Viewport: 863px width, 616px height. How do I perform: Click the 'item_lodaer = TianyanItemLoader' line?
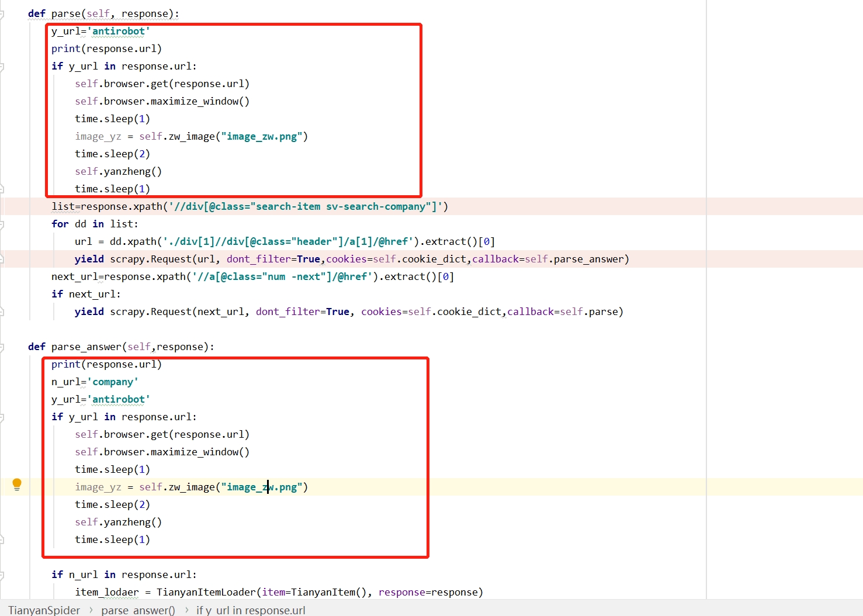(x=279, y=592)
